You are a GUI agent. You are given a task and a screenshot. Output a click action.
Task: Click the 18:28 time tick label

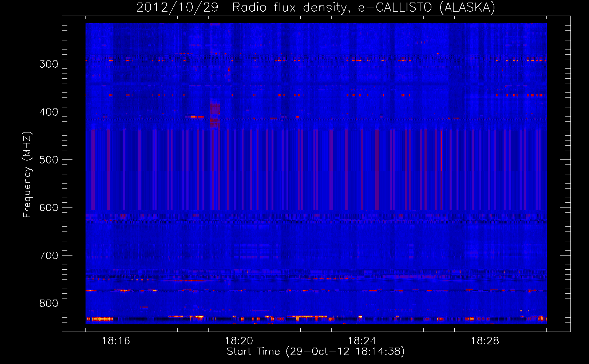(x=485, y=341)
